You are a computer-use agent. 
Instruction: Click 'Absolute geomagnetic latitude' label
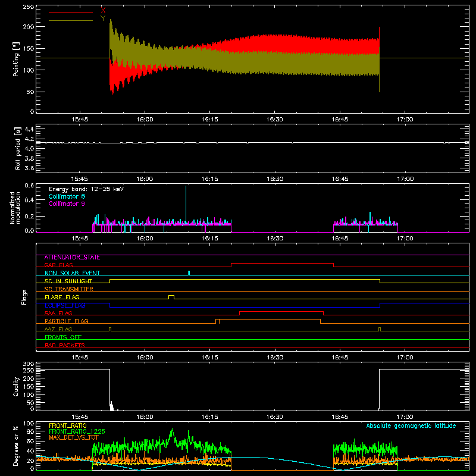[x=411, y=426]
